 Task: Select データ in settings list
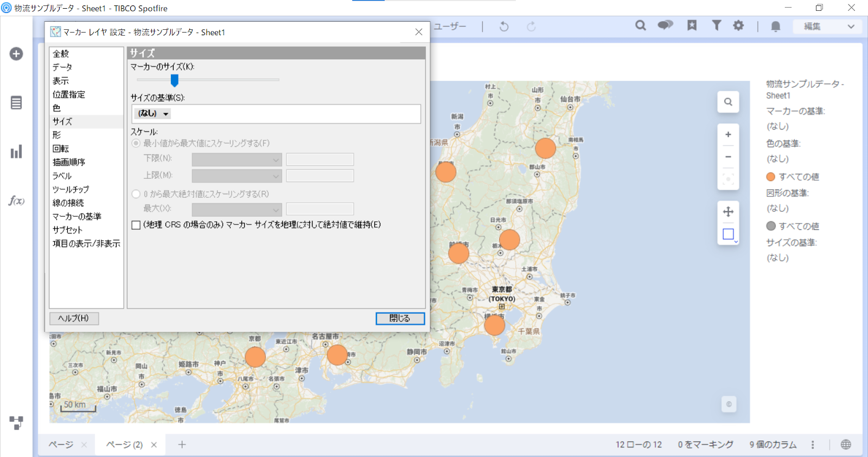click(62, 67)
